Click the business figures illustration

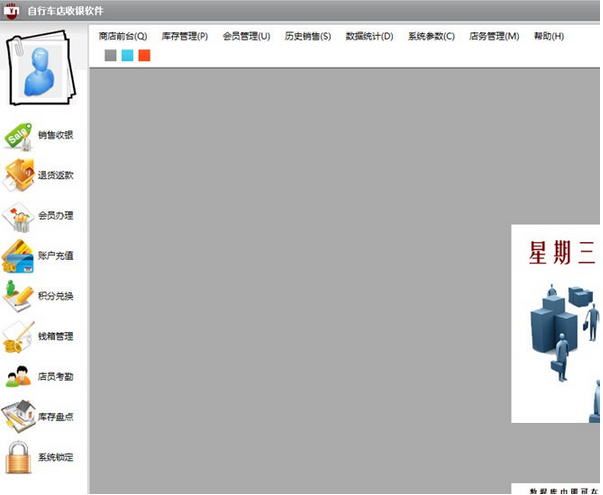[x=565, y=352]
